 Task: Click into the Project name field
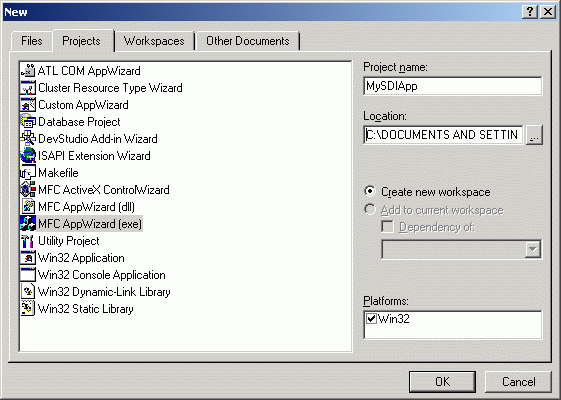coord(453,86)
